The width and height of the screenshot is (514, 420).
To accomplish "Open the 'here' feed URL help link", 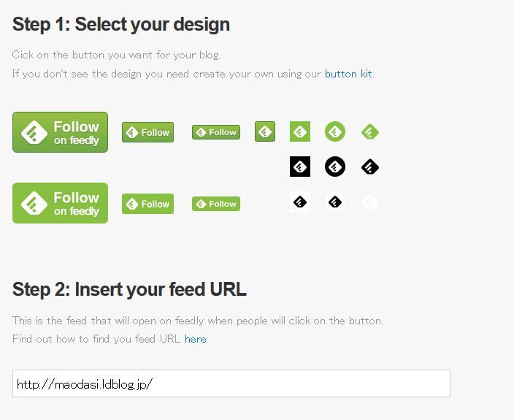I will pos(195,339).
